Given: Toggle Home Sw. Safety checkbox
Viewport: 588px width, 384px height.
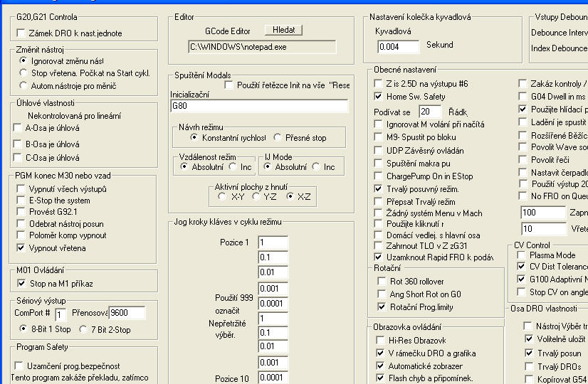Looking at the screenshot, I should pos(379,96).
